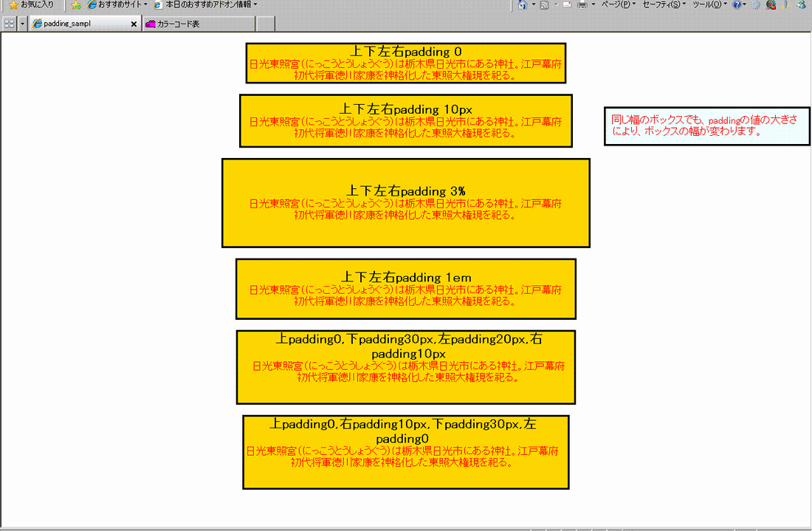Click the Messenger people icon
Screen dimensions: 812x531
coord(801,4)
